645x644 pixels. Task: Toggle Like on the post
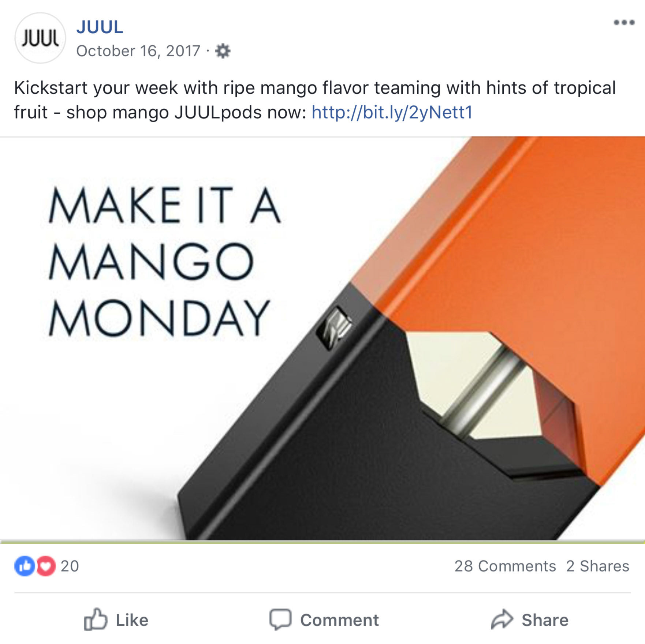coord(116,619)
